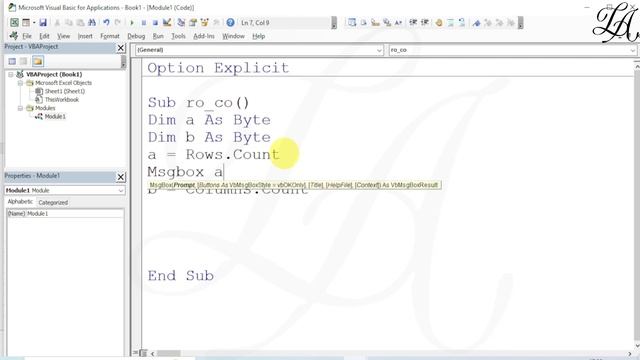Click the Uncomment Block icon
This screenshot has height=360, width=640.
[x=462, y=23]
